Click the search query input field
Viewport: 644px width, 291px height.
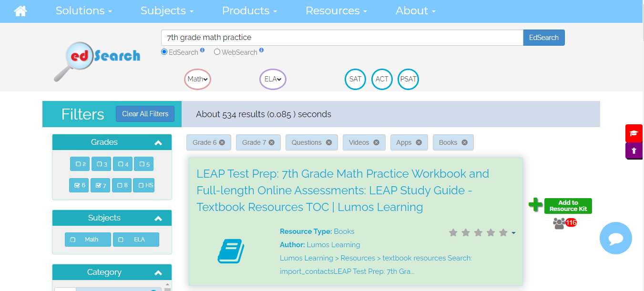tap(342, 38)
